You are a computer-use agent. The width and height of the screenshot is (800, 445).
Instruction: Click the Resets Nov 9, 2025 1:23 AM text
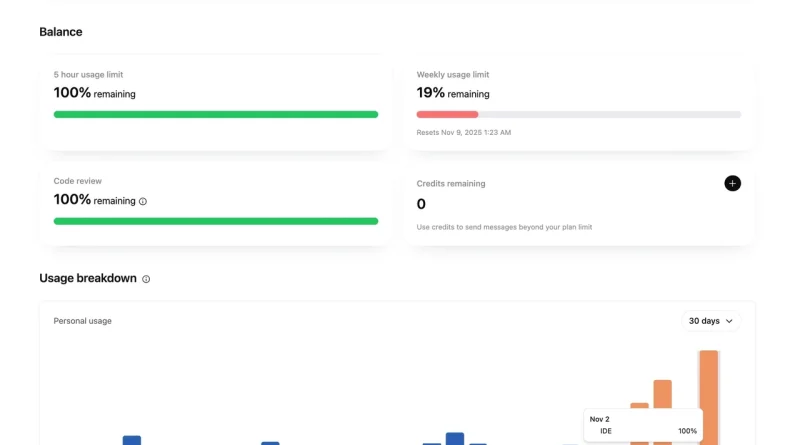click(463, 133)
